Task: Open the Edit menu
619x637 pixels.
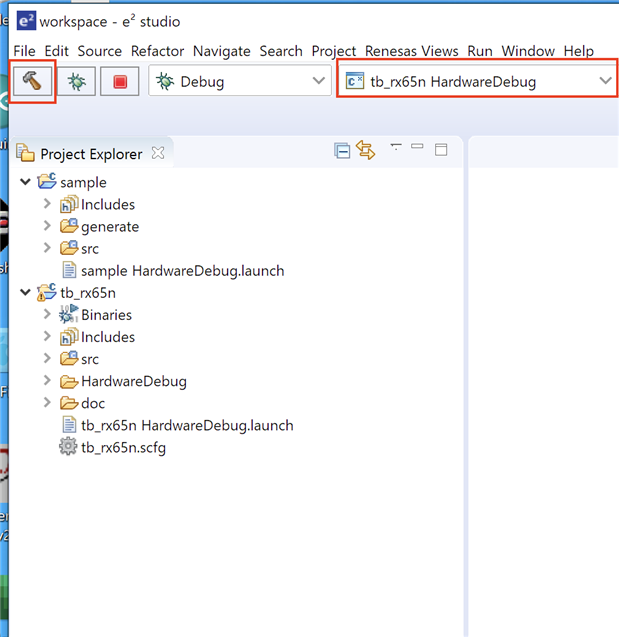Action: coord(56,51)
